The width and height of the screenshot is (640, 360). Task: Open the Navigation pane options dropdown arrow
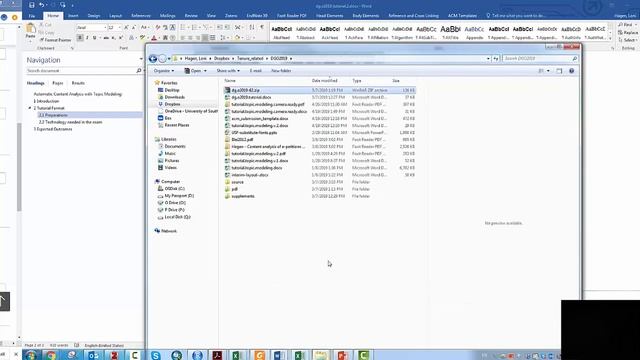[x=141, y=59]
